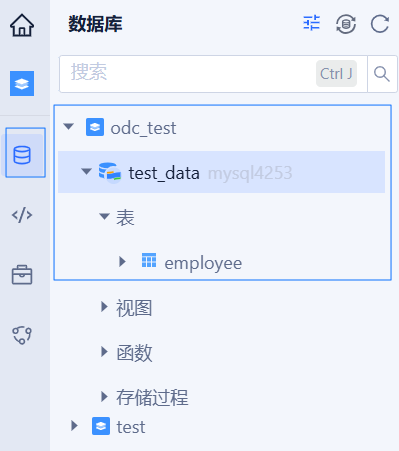
Task: Click the database sync icon in header
Action: [346, 24]
